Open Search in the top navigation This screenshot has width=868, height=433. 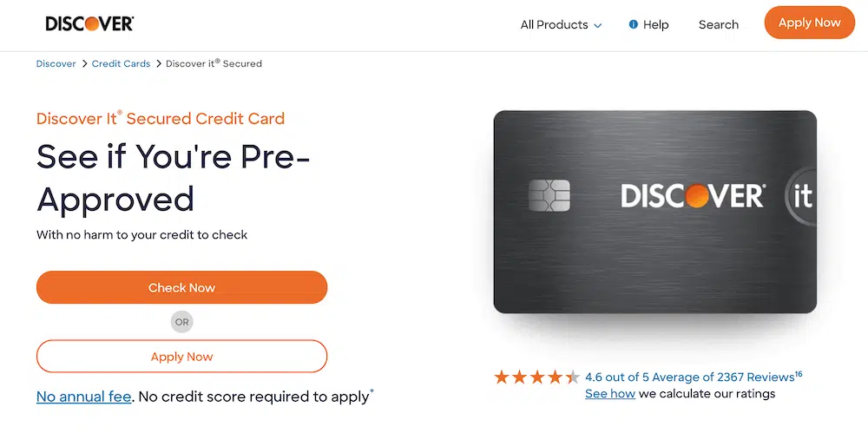click(x=718, y=24)
